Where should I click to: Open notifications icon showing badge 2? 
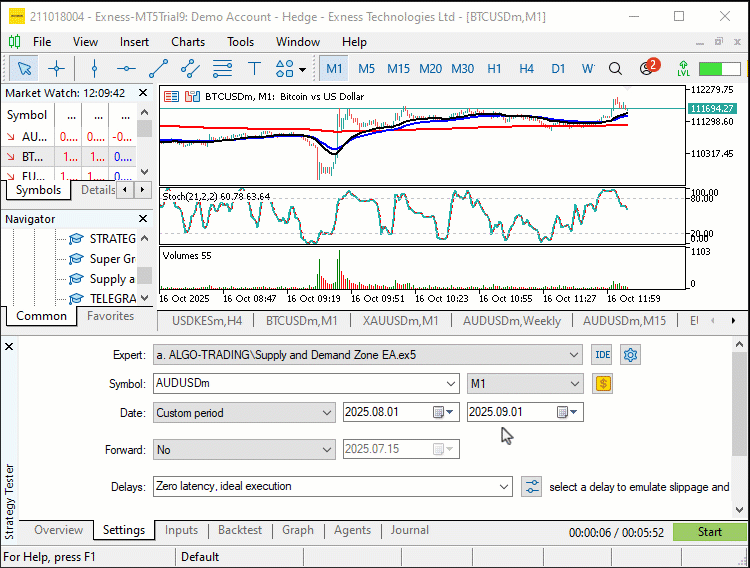pyautogui.click(x=646, y=69)
